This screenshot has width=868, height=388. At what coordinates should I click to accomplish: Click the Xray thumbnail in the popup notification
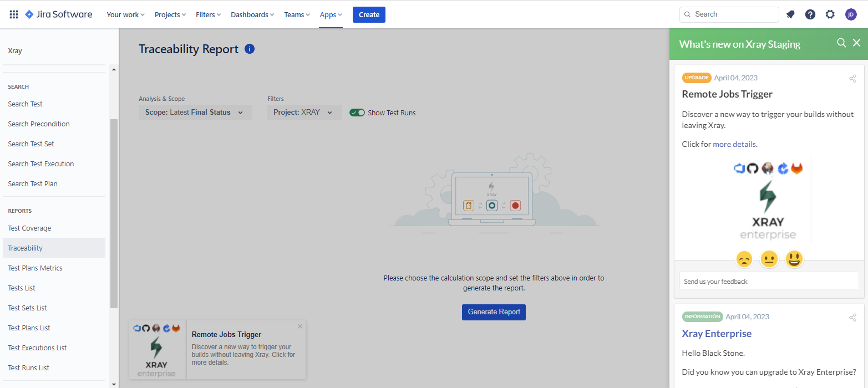tap(158, 350)
